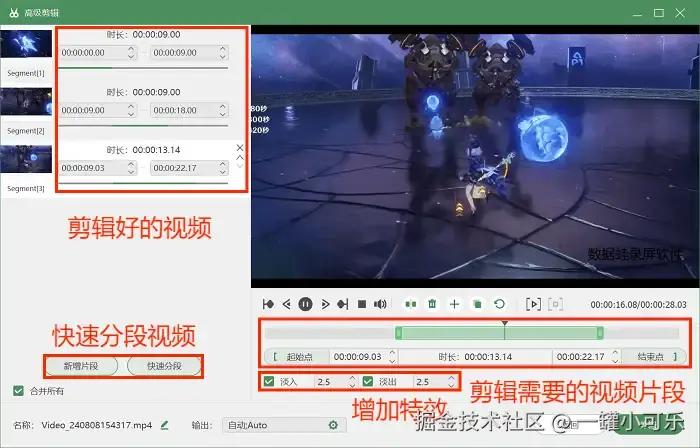Toggle the fade-in 淡入 checkbox
The height and width of the screenshot is (448, 700).
coord(269,382)
